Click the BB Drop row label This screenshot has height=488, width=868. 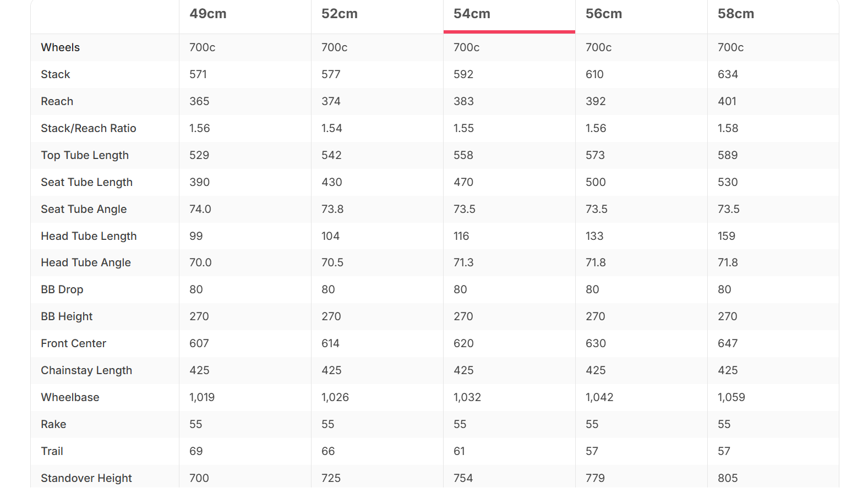62,289
